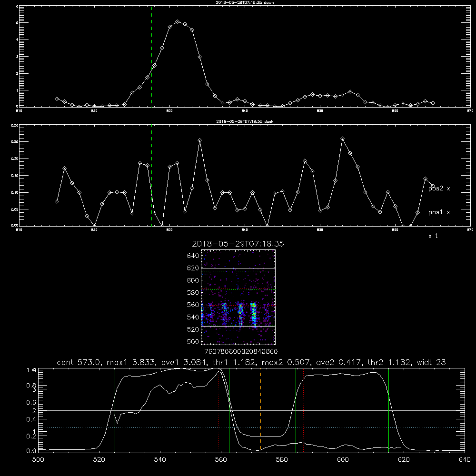Click the '0.6' y-axis label of bottom plot

coord(31,402)
